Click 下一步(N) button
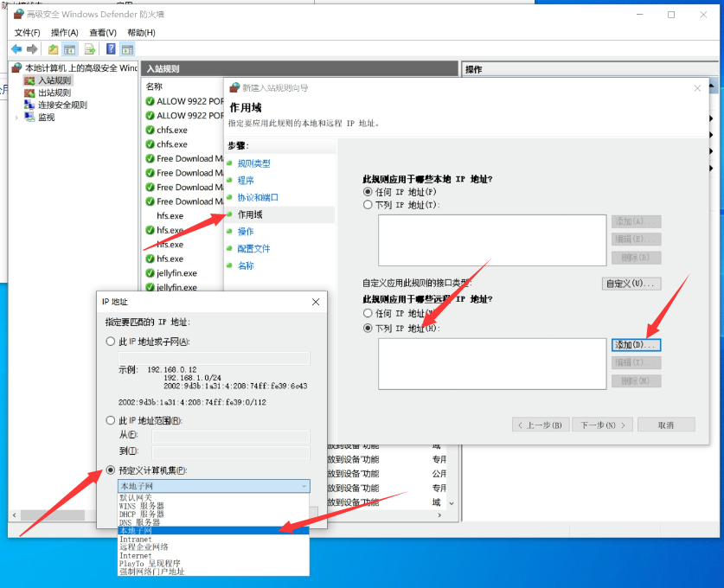The image size is (724, 588). click(x=603, y=425)
